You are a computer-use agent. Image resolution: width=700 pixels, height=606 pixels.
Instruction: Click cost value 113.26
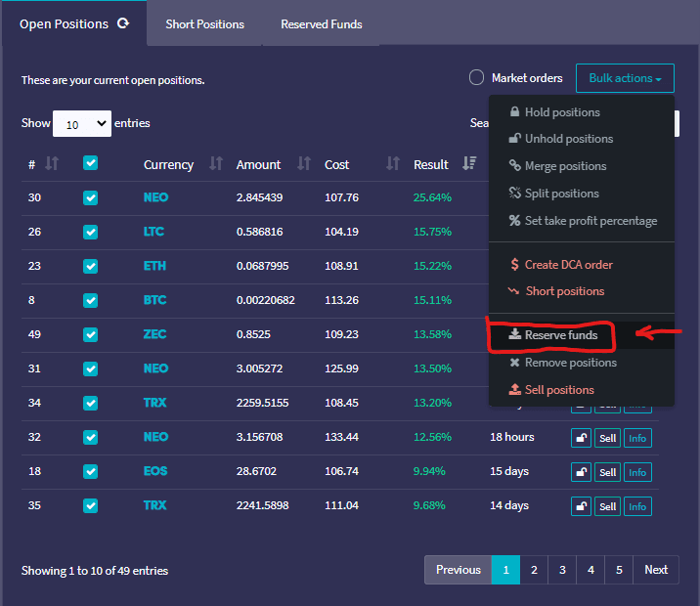click(341, 300)
